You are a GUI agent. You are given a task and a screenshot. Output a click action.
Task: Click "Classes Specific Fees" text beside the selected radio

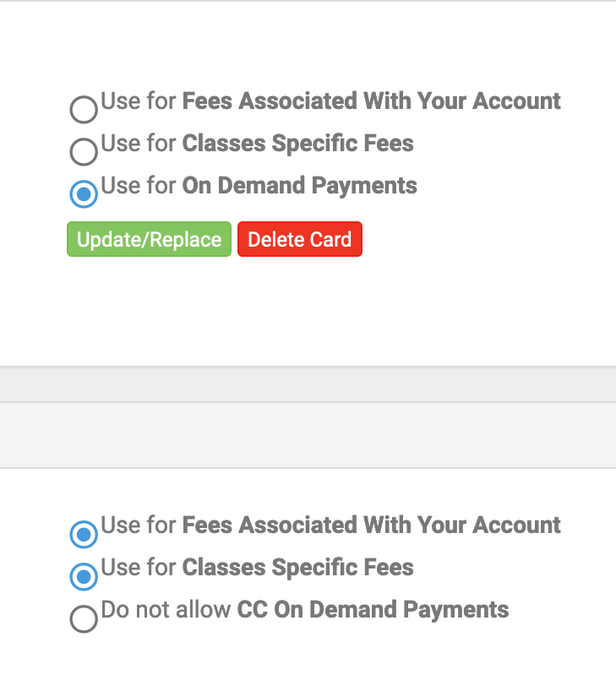tap(297, 568)
